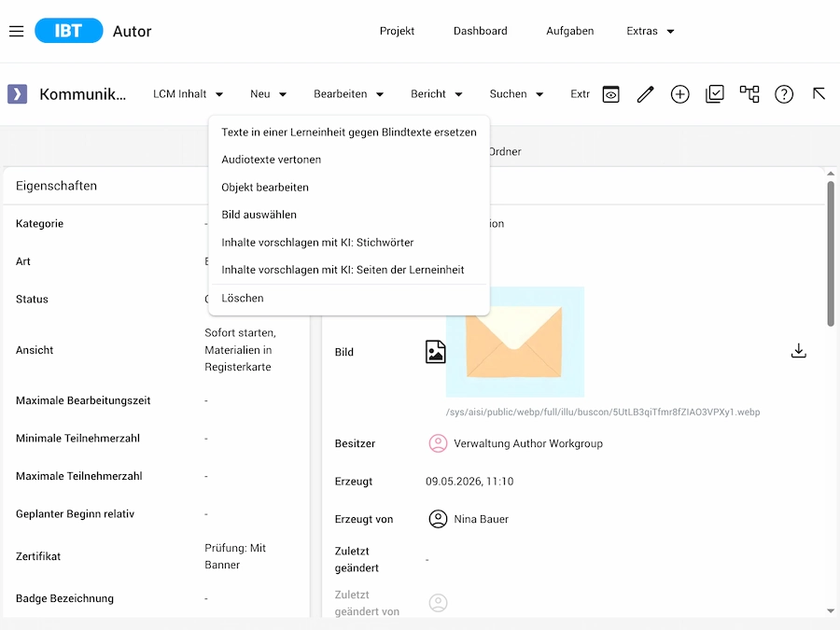Click the Besitzer pink user avatar icon
This screenshot has width=840, height=630.
(x=438, y=443)
